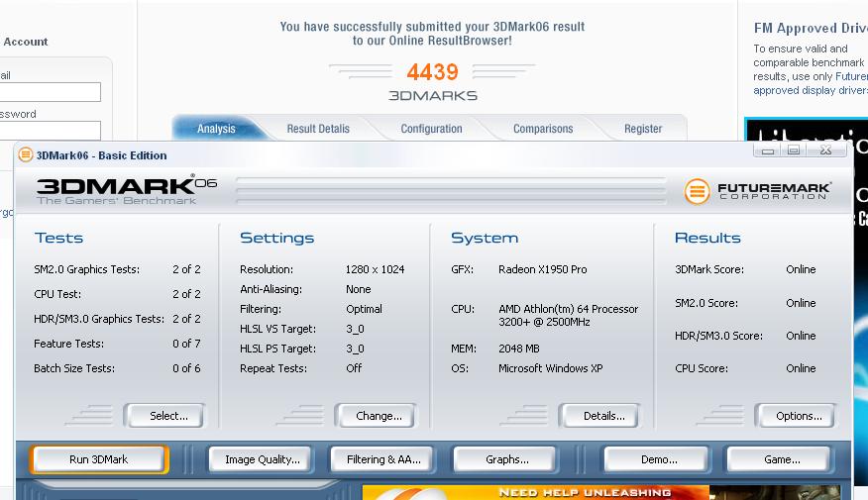This screenshot has width=868, height=500.
Task: Click CPU Test 2 of 2 value
Action: [186, 294]
